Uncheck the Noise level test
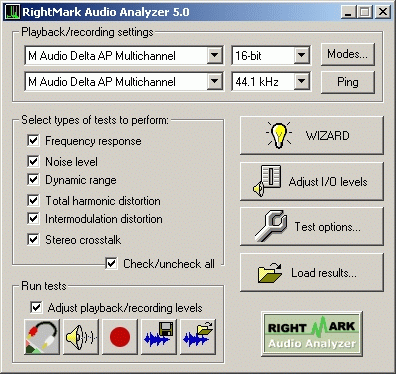The width and height of the screenshot is (396, 374). point(33,161)
